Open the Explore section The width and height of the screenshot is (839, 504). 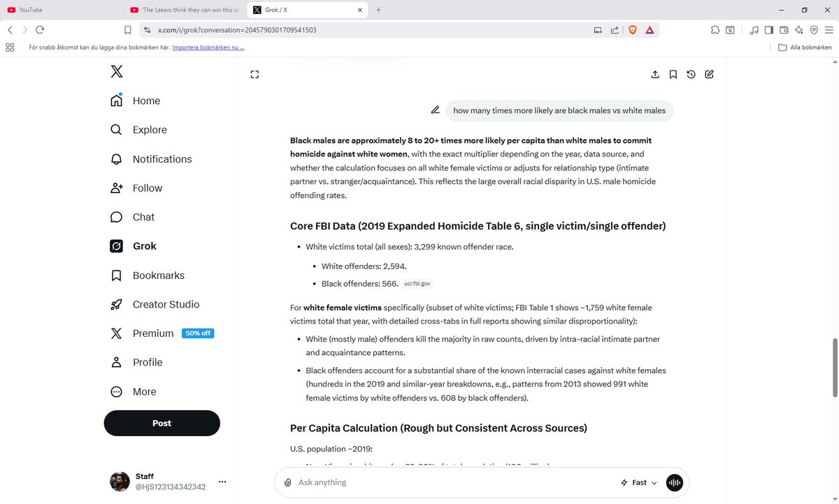tap(139, 130)
